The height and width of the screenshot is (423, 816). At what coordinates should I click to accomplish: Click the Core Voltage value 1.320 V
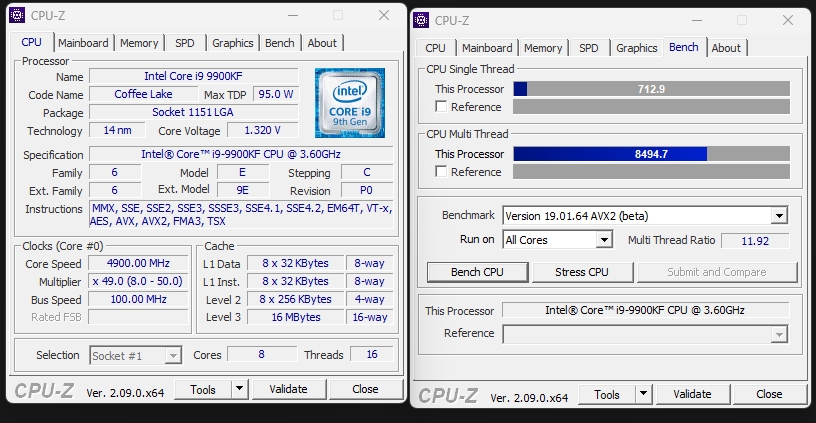coord(263,130)
